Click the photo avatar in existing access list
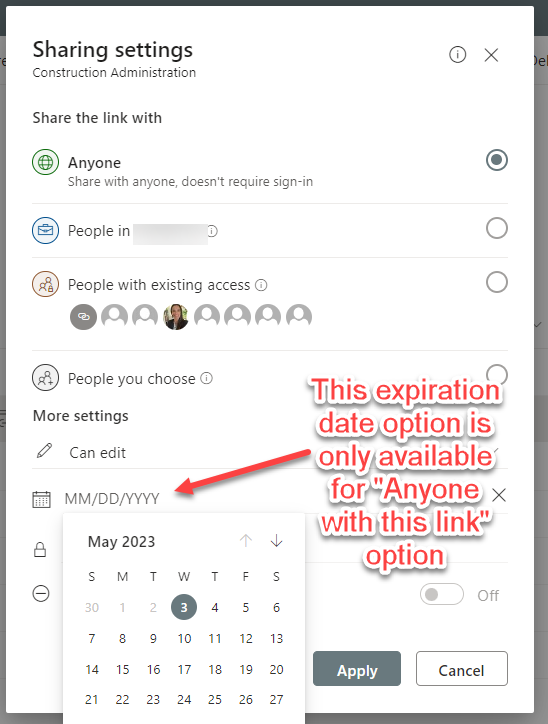This screenshot has height=724, width=548. tap(176, 317)
